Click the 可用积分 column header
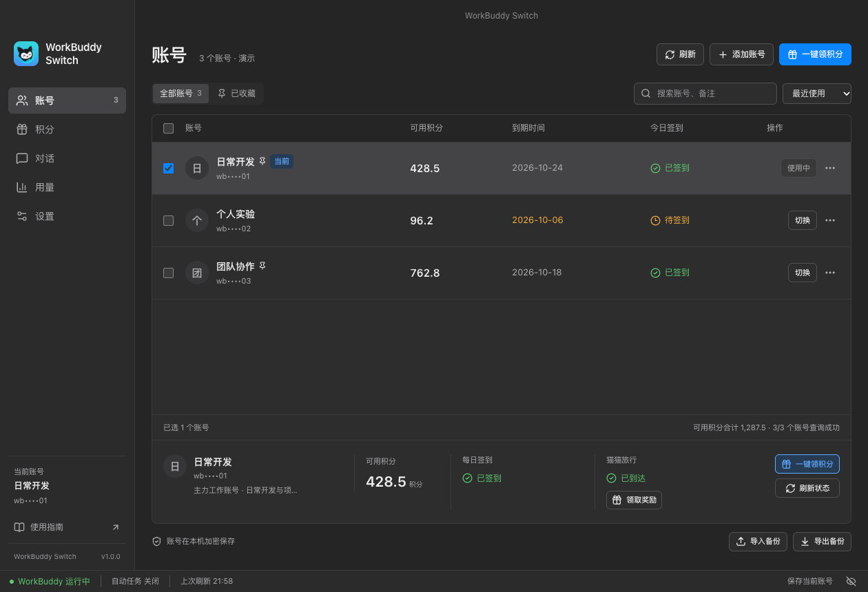 [x=426, y=128]
